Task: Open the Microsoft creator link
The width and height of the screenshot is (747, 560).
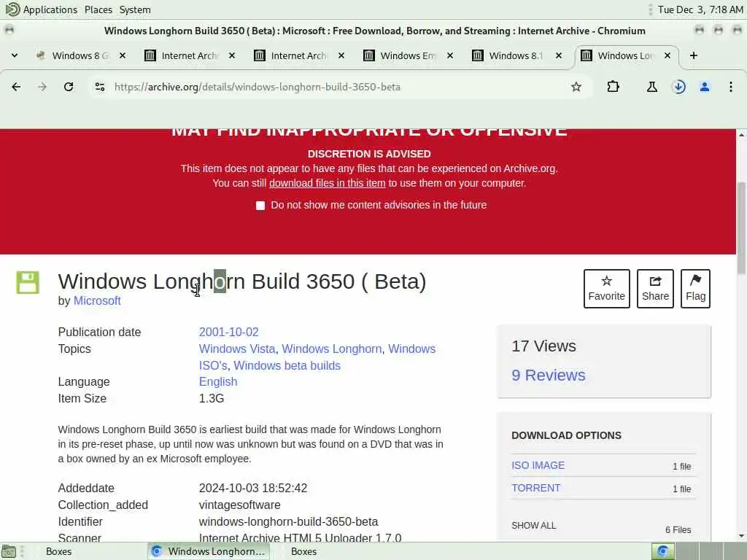Action: pyautogui.click(x=97, y=301)
